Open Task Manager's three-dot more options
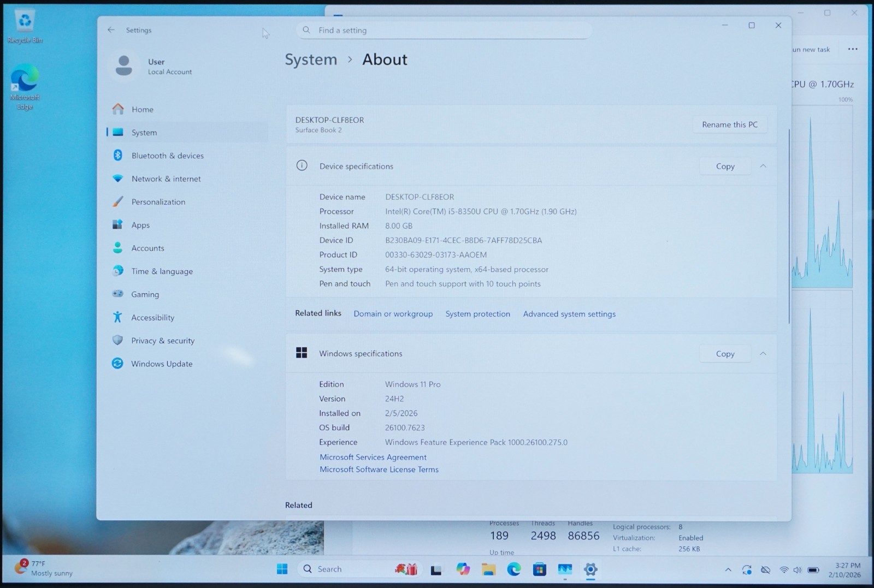The width and height of the screenshot is (874, 588). [853, 49]
